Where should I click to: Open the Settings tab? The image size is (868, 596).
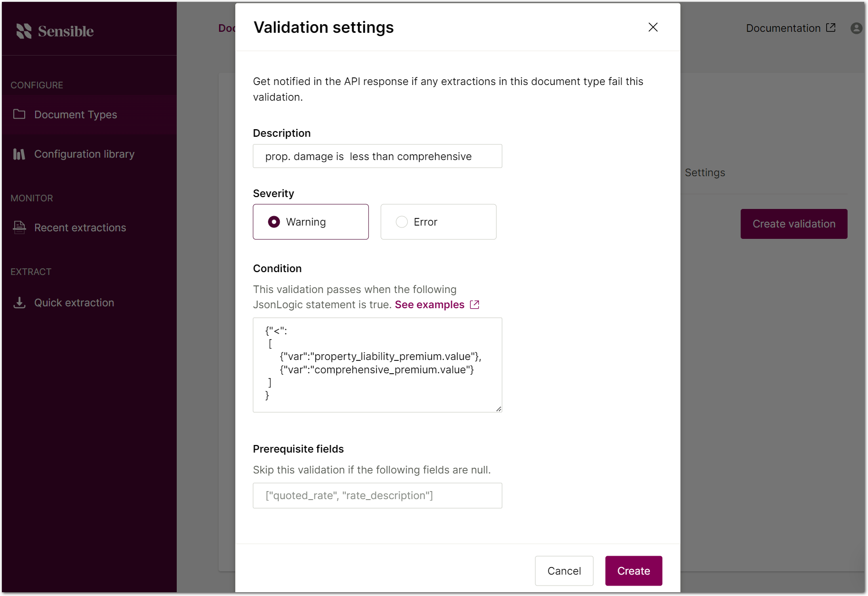point(705,173)
